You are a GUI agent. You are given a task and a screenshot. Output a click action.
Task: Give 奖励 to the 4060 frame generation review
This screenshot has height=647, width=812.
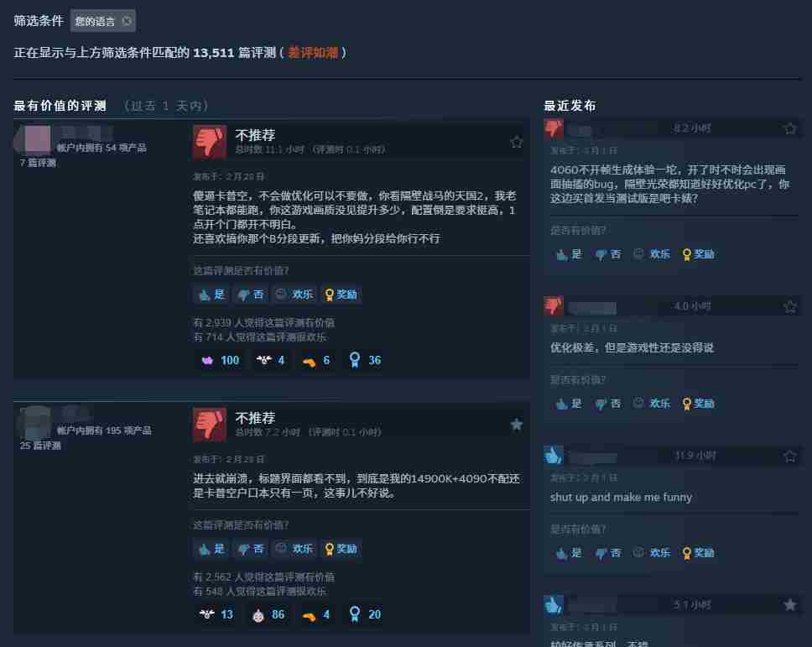[x=699, y=254]
